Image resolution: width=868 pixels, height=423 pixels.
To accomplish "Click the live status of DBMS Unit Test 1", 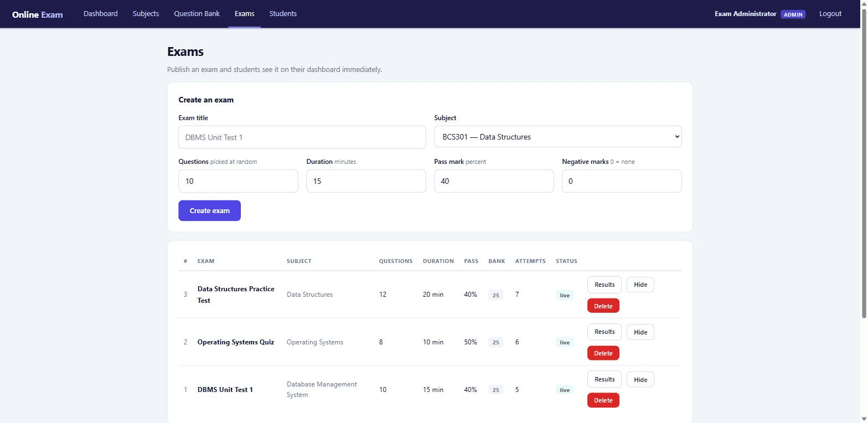I will tap(564, 390).
